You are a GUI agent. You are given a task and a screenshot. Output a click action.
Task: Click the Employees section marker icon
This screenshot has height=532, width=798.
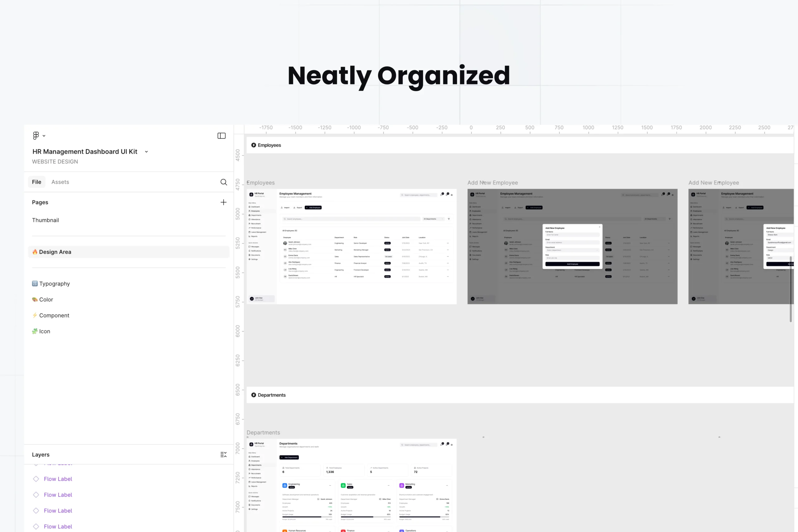(x=253, y=145)
